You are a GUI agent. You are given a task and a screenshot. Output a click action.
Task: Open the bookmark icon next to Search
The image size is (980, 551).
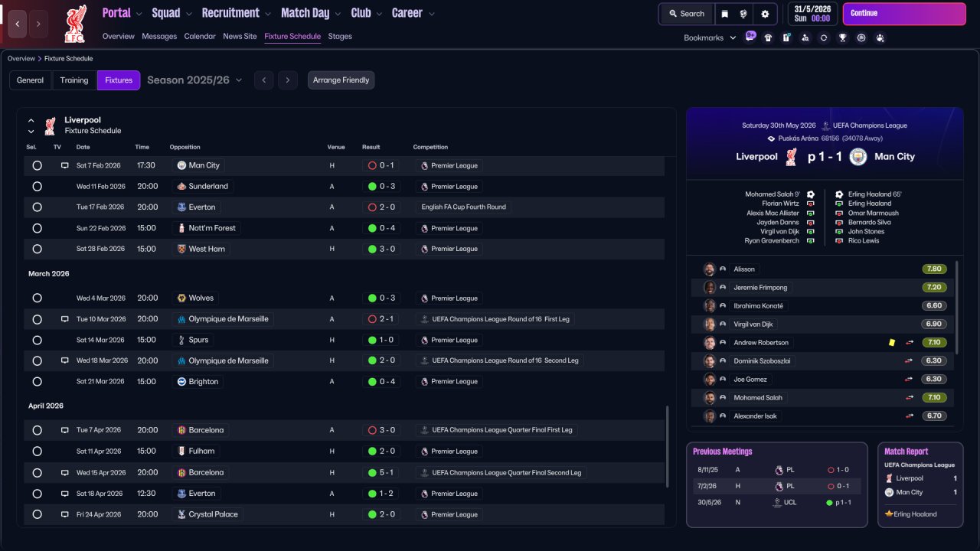(x=725, y=14)
